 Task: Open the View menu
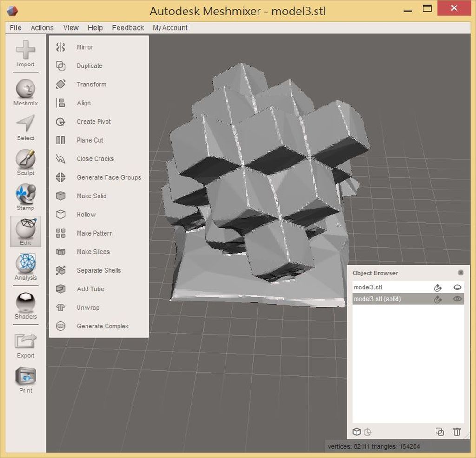[71, 27]
